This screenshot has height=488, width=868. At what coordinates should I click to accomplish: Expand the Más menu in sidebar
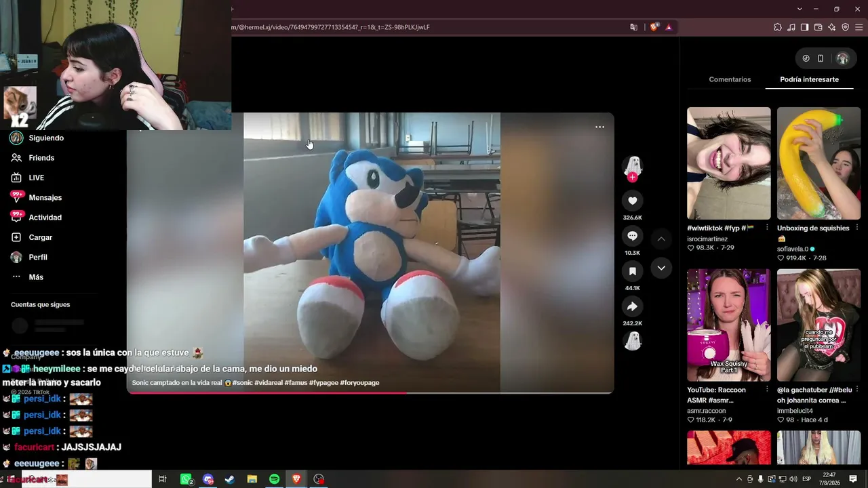[27, 277]
